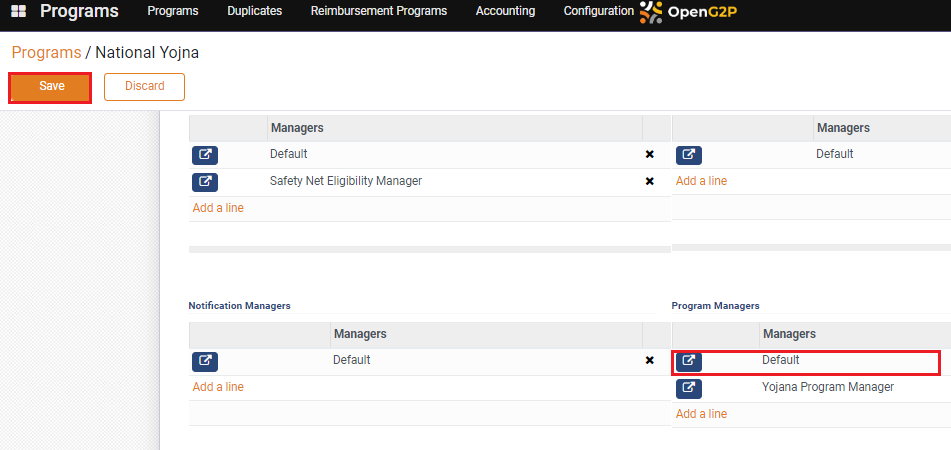
Task: Open Notification Managers Default record link icon
Action: pos(204,361)
